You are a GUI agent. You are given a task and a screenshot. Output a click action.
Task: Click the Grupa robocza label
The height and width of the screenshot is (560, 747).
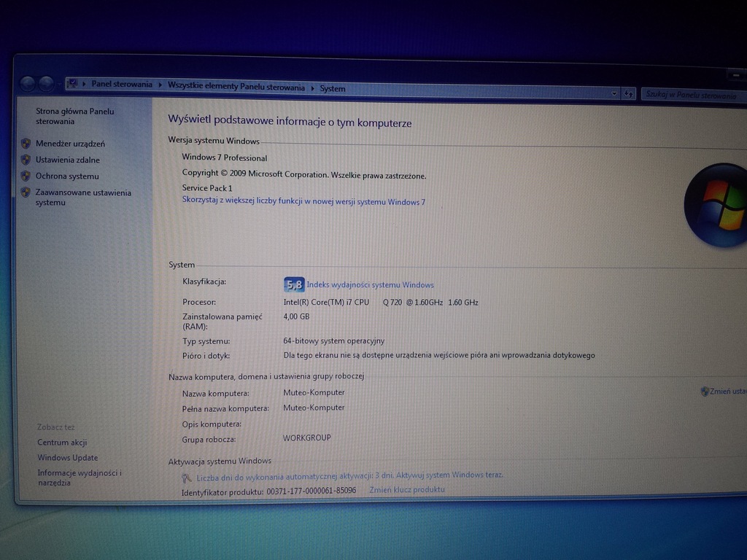(x=209, y=440)
